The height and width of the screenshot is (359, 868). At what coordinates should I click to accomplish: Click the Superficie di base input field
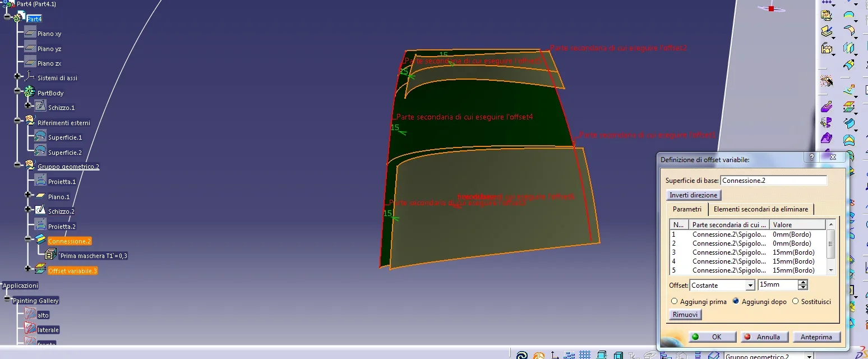pyautogui.click(x=773, y=181)
